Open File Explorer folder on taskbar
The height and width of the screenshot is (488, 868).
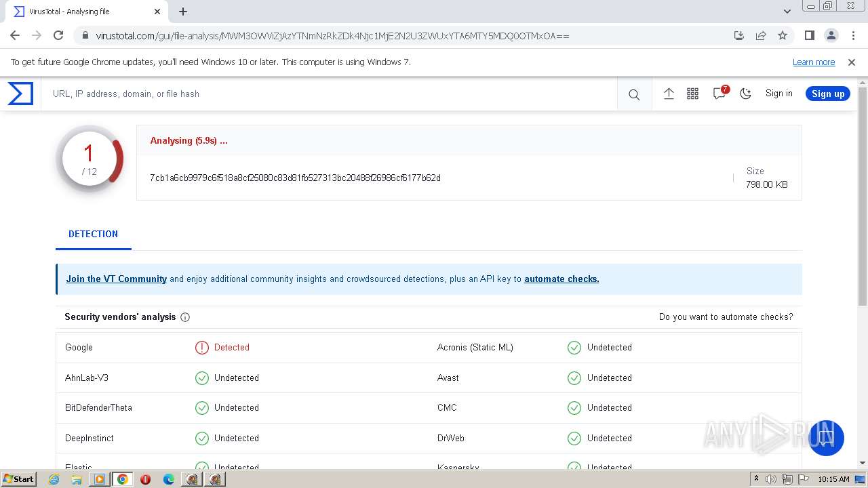77,479
